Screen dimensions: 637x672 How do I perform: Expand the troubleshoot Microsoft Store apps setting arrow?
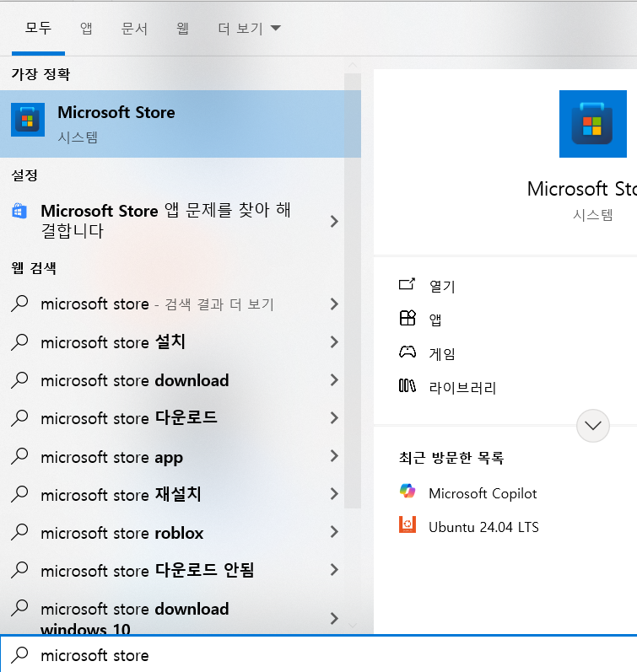[x=334, y=221]
